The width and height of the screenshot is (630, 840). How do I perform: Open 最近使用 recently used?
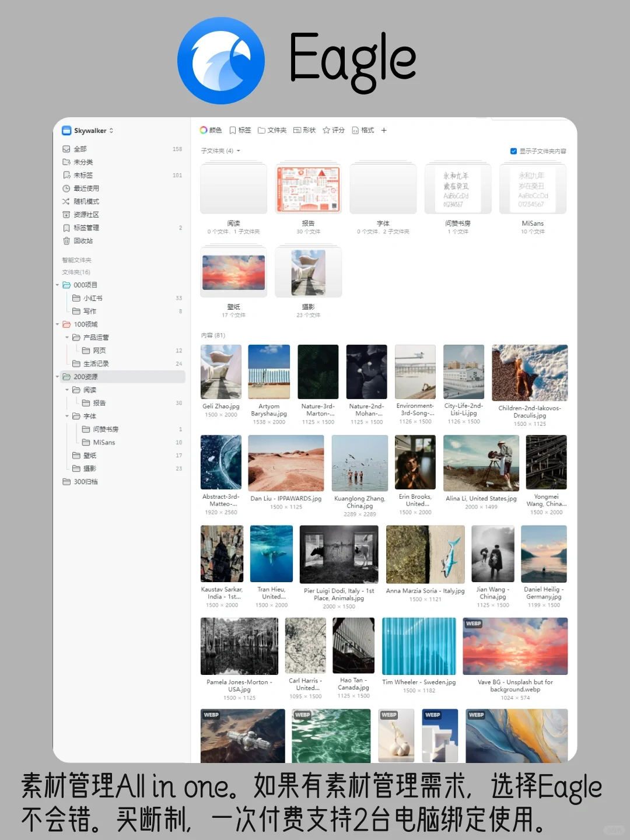click(121, 188)
